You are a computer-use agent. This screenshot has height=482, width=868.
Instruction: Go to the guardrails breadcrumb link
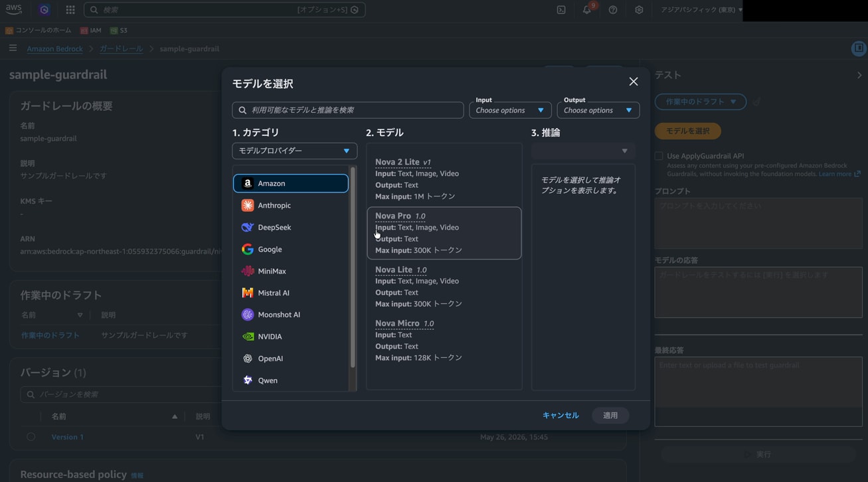click(121, 48)
